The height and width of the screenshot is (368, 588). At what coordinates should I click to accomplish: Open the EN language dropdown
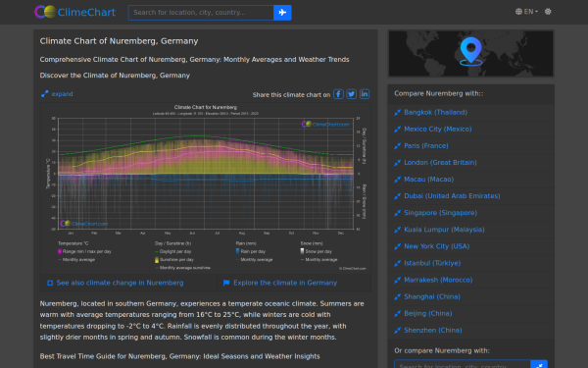(526, 12)
